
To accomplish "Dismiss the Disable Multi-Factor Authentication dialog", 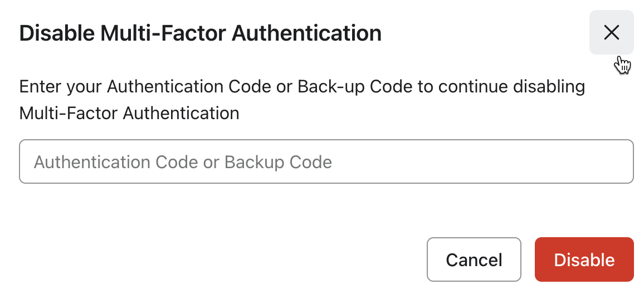I will pyautogui.click(x=611, y=33).
